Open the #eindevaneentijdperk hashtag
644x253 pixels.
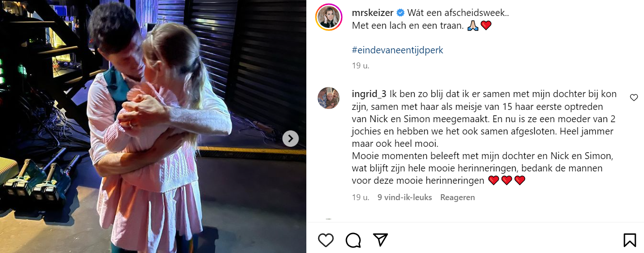click(x=397, y=50)
